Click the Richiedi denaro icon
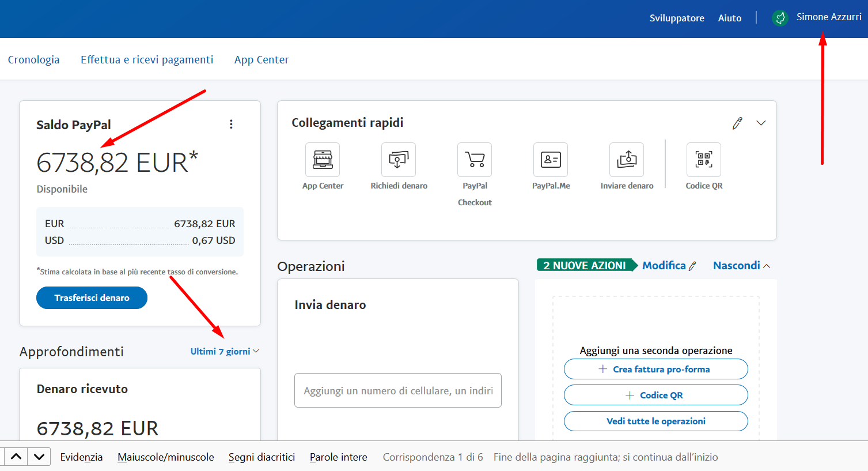The width and height of the screenshot is (868, 471). click(x=399, y=160)
